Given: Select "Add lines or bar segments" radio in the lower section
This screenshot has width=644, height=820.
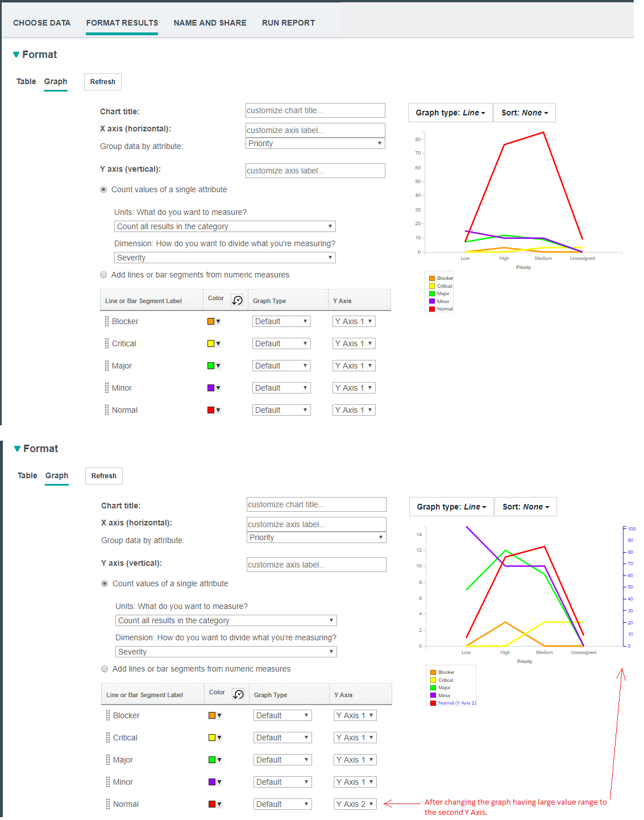Looking at the screenshot, I should coord(105,669).
